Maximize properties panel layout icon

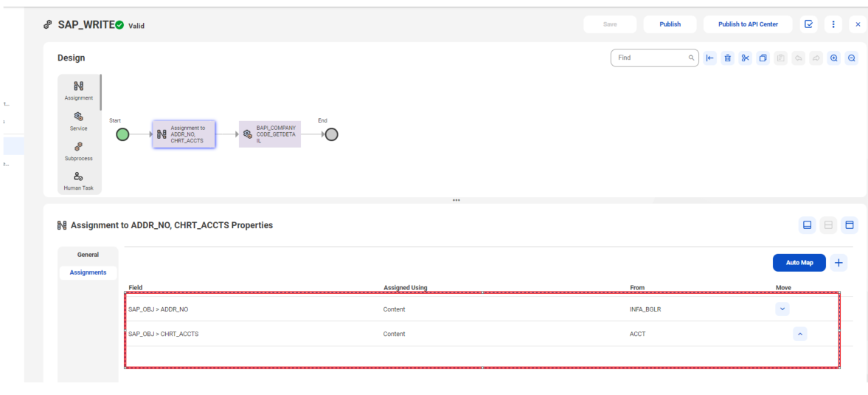click(x=849, y=225)
